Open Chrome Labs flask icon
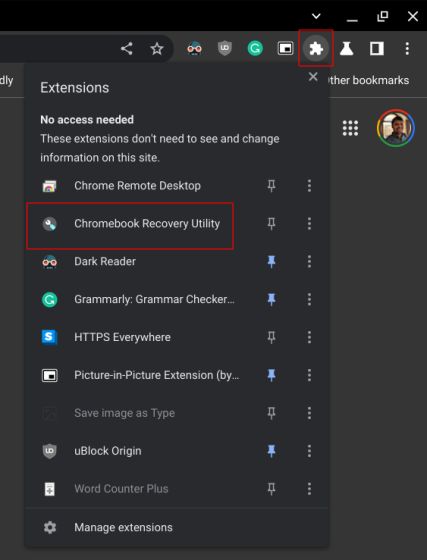The image size is (427, 560). pyautogui.click(x=346, y=48)
